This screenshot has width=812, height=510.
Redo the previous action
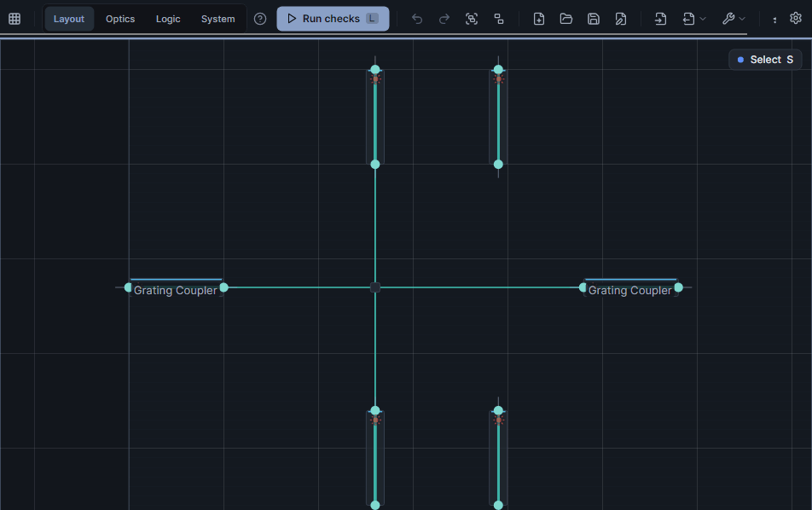click(444, 19)
